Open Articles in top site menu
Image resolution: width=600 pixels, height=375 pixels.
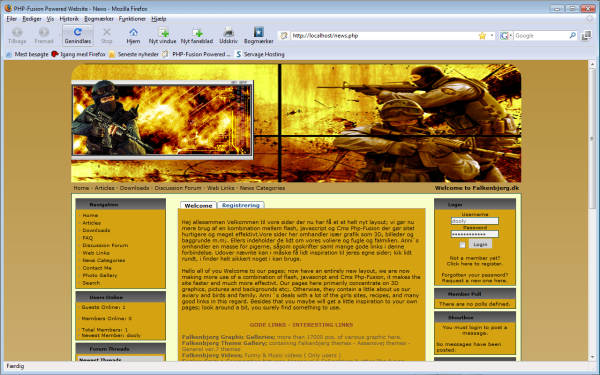(104, 188)
